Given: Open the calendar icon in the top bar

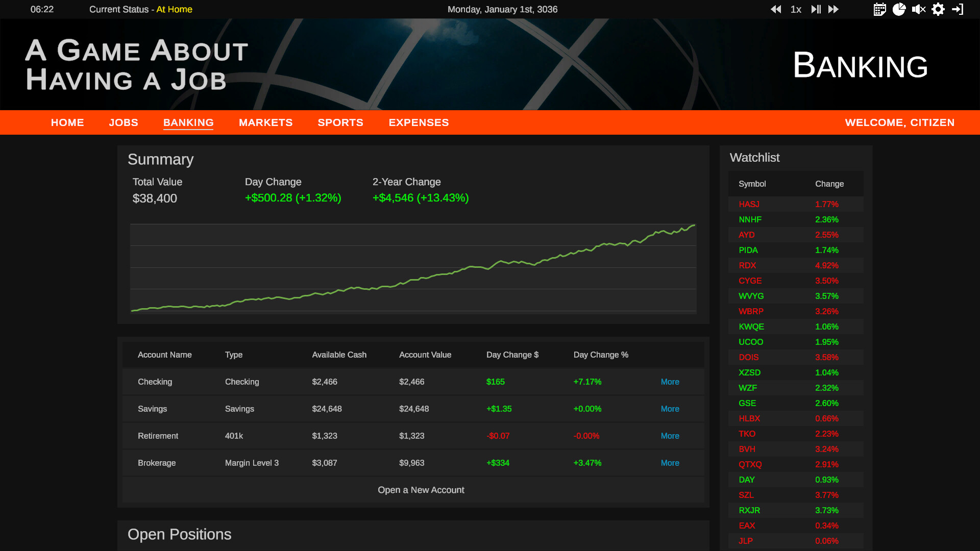Looking at the screenshot, I should [879, 9].
